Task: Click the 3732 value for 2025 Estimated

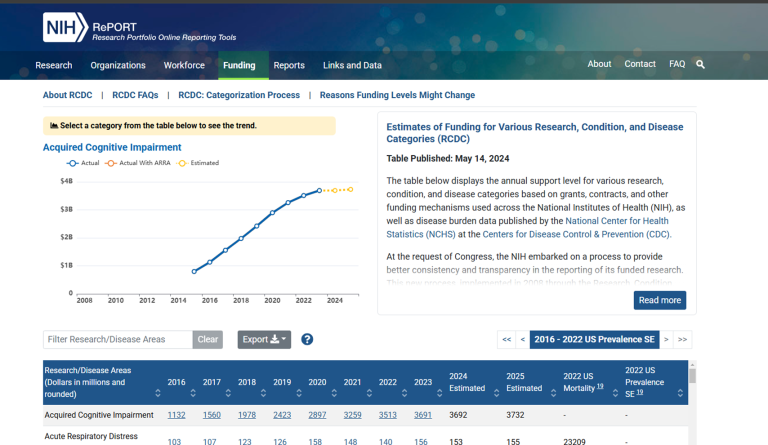Action: coord(515,415)
